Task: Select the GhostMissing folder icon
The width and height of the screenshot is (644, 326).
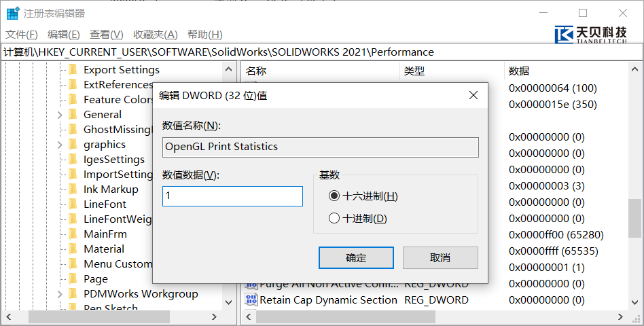Action: coord(73,129)
